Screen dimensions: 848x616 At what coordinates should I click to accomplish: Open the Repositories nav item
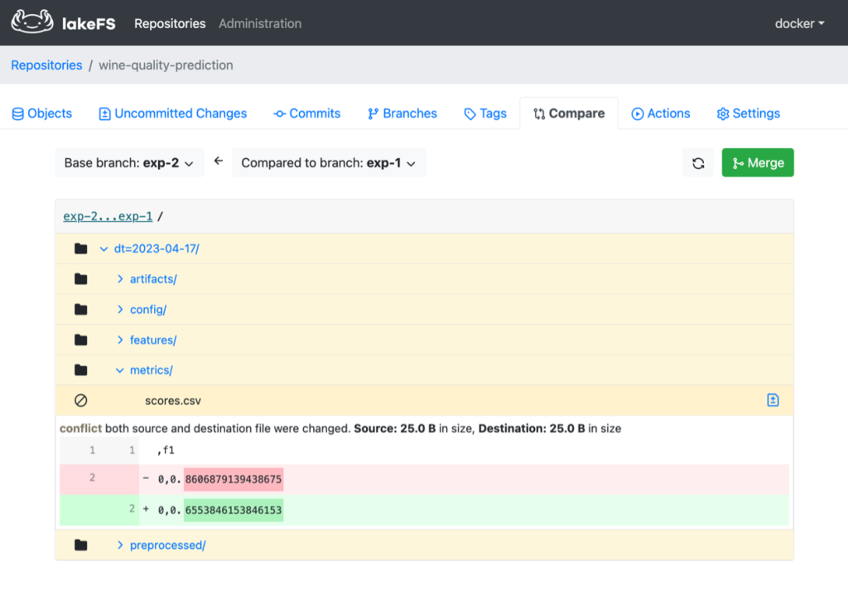tap(170, 24)
